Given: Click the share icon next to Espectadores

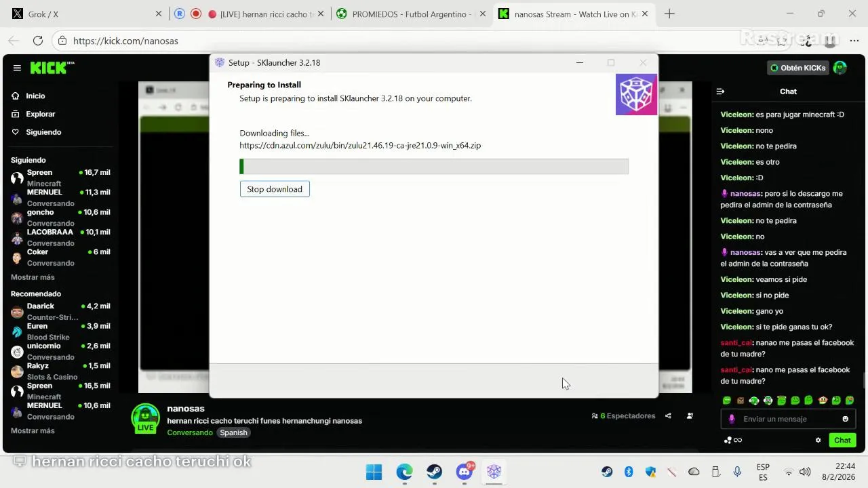Looking at the screenshot, I should [668, 416].
